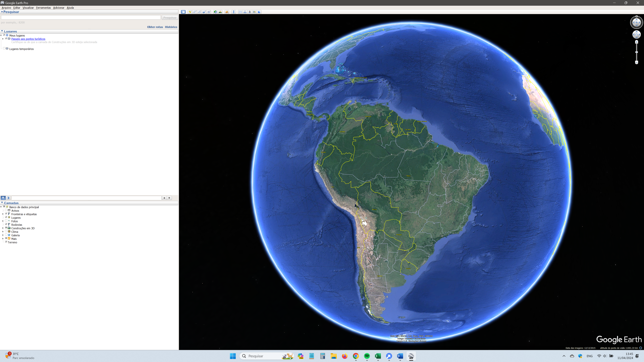Image resolution: width=644 pixels, height=362 pixels.
Task: Collapse the Lugares panel header arrow
Action: pyautogui.click(x=2, y=31)
